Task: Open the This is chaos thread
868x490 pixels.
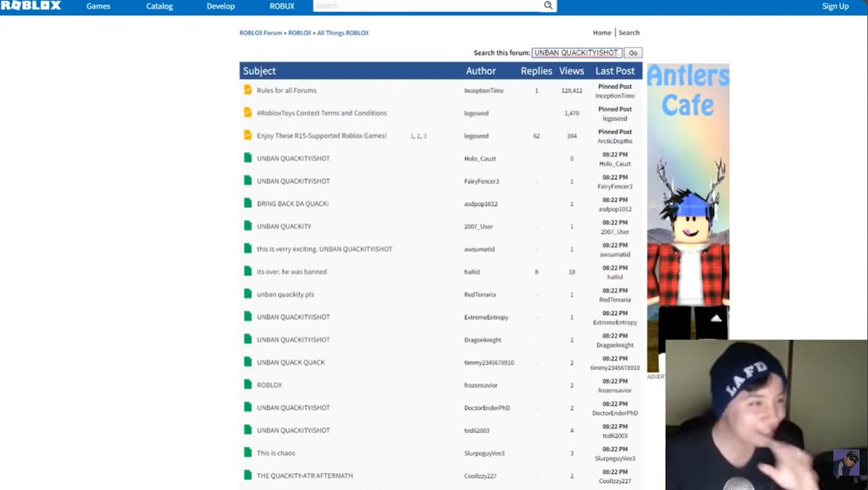Action: (276, 453)
